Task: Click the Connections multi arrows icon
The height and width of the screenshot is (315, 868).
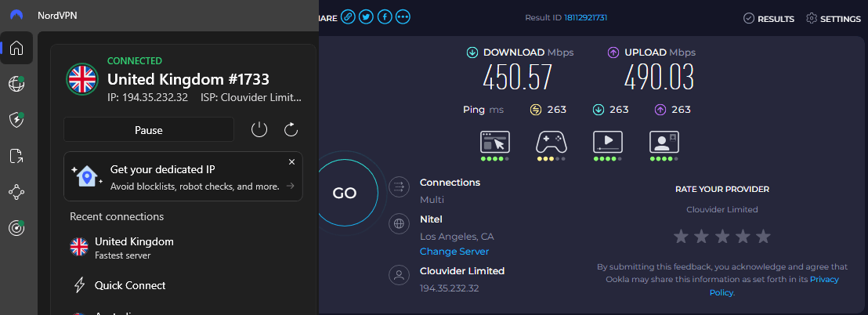Action: 398,187
